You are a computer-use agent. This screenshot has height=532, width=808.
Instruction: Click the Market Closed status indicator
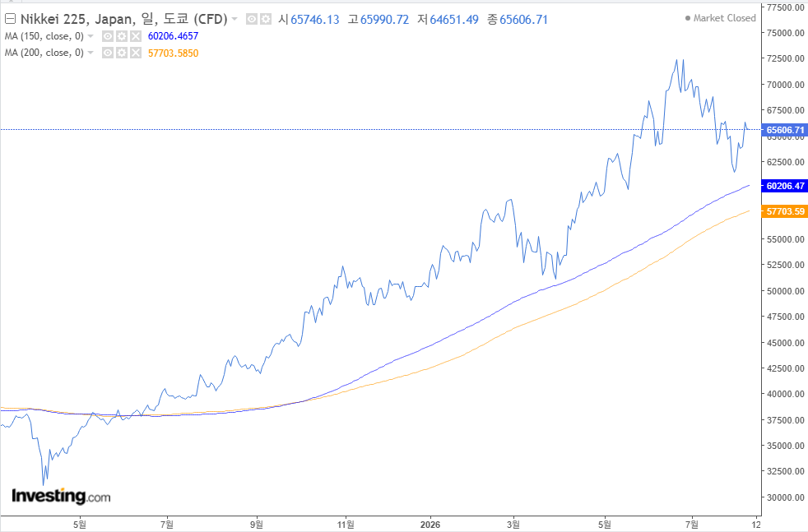(x=721, y=18)
